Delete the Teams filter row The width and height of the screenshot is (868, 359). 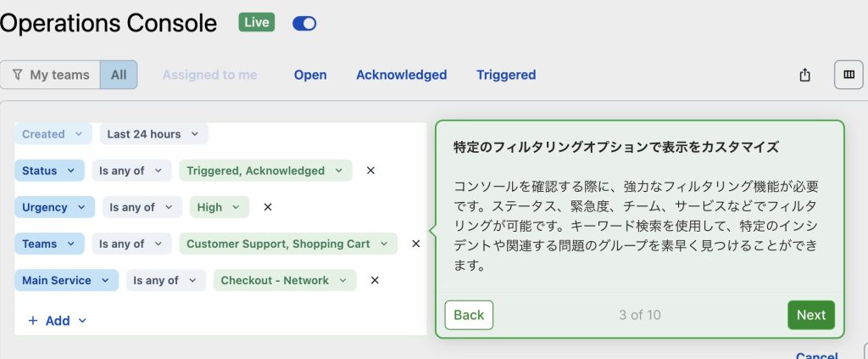[x=415, y=244]
